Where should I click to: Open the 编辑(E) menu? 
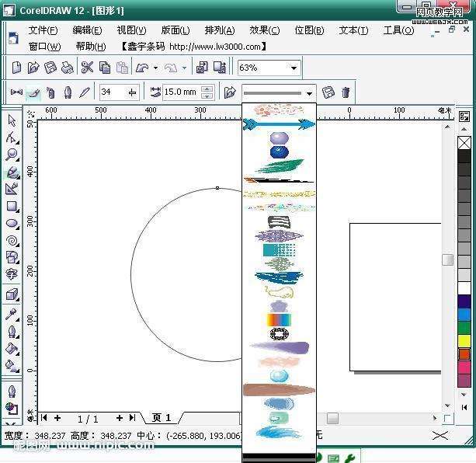click(x=87, y=30)
